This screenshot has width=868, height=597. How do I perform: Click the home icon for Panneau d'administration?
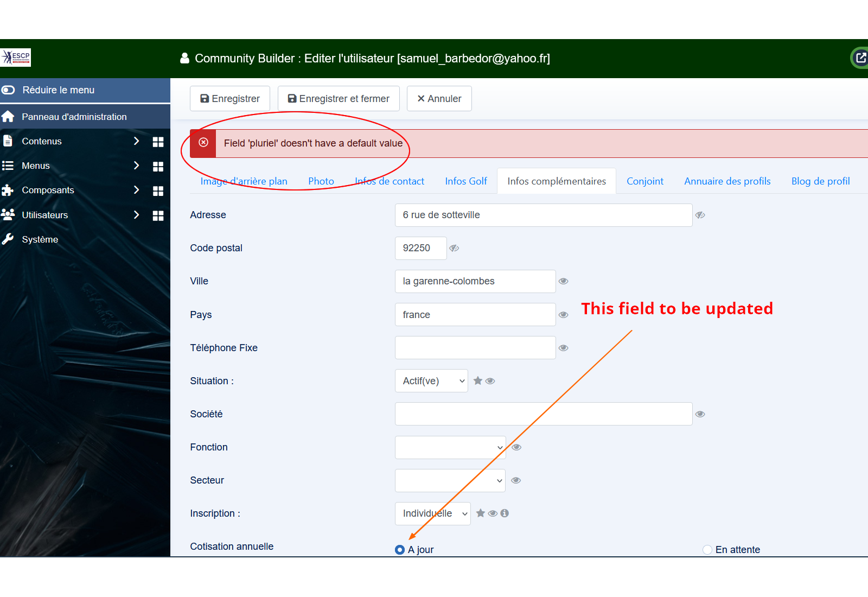8,117
